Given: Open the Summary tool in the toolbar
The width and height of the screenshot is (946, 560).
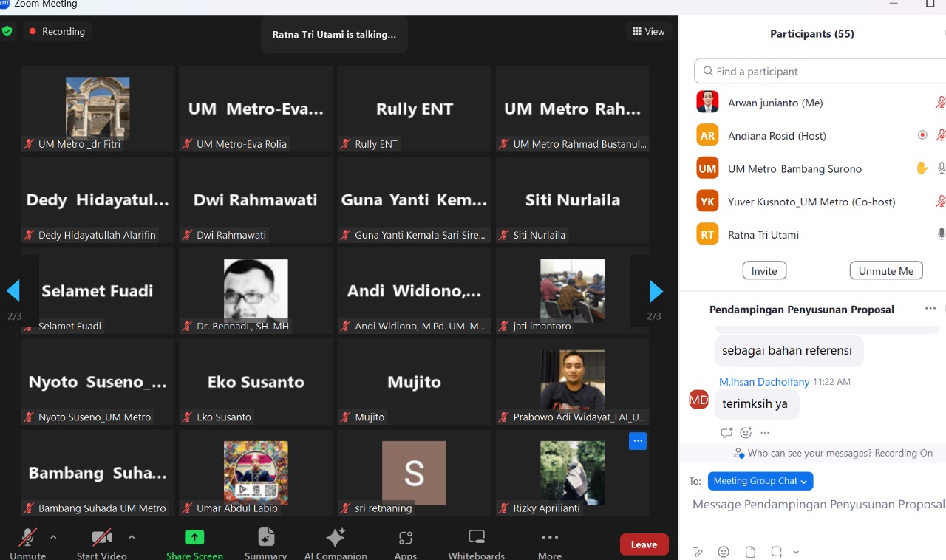Looking at the screenshot, I should tap(266, 544).
